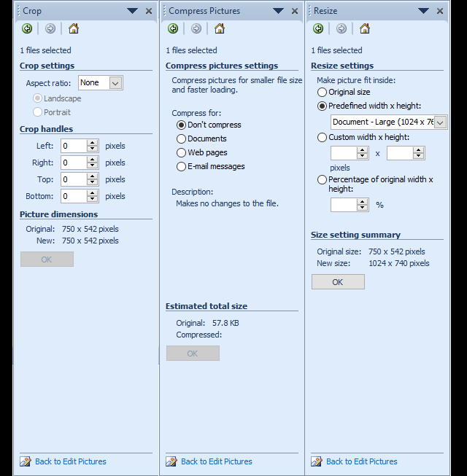This screenshot has height=476, width=467.
Task: Click edit-picture icon at bottom of Compress pane
Action: point(171,461)
